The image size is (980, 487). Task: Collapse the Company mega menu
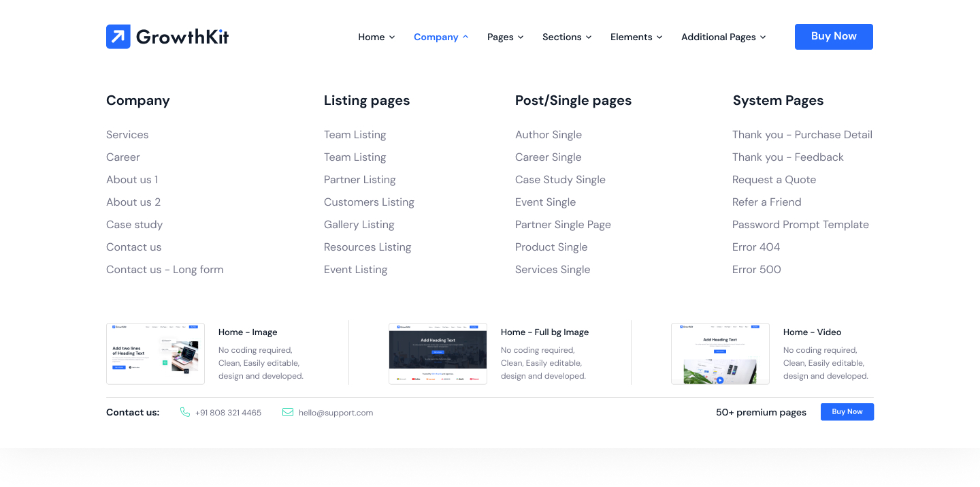[441, 37]
